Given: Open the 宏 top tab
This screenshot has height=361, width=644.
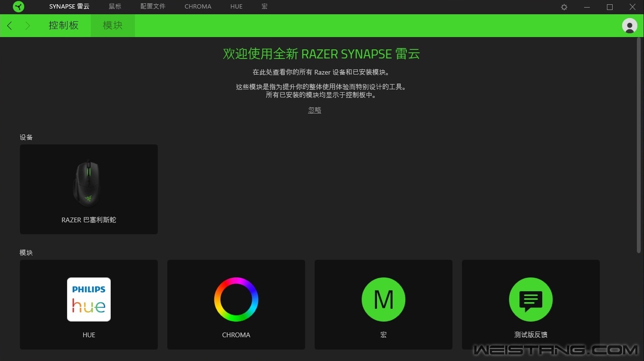Looking at the screenshot, I should [265, 7].
